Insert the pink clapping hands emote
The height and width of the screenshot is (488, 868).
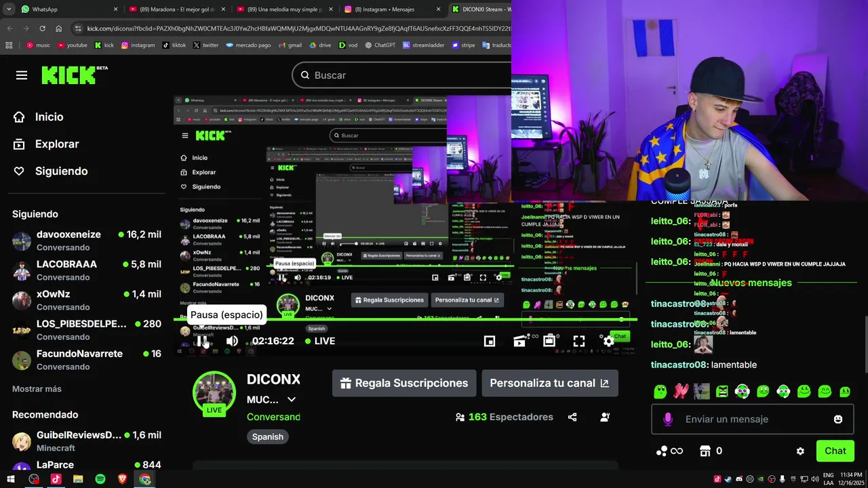pyautogui.click(x=681, y=391)
